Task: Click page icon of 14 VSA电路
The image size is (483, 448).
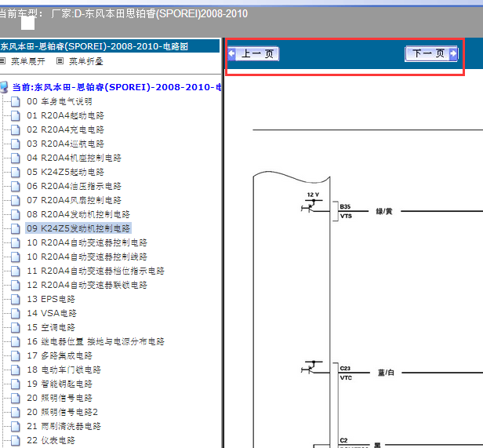Action: [16, 314]
